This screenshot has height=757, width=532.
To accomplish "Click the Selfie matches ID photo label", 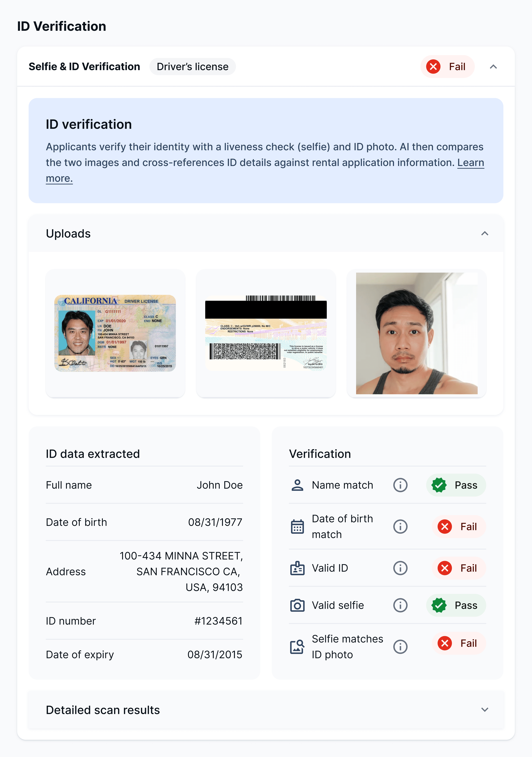I will click(x=348, y=647).
